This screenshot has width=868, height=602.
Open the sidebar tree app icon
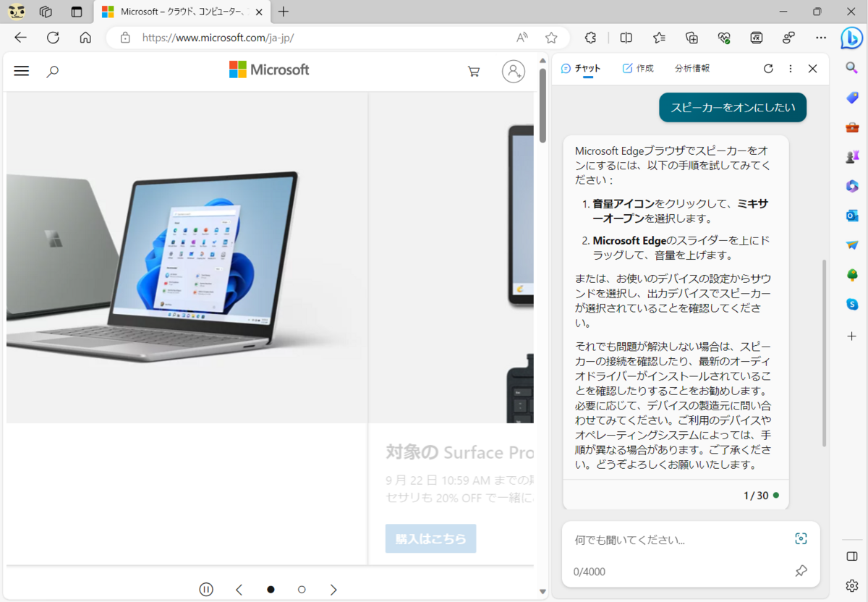pos(852,275)
